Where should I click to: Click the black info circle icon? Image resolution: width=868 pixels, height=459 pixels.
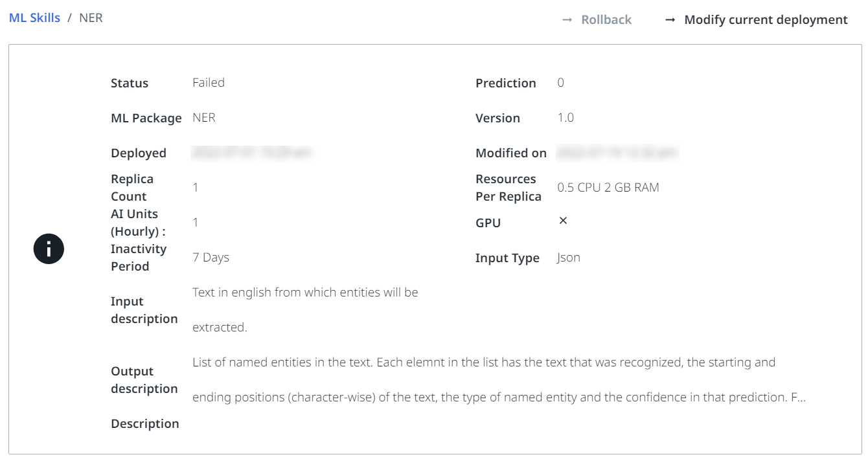(49, 249)
